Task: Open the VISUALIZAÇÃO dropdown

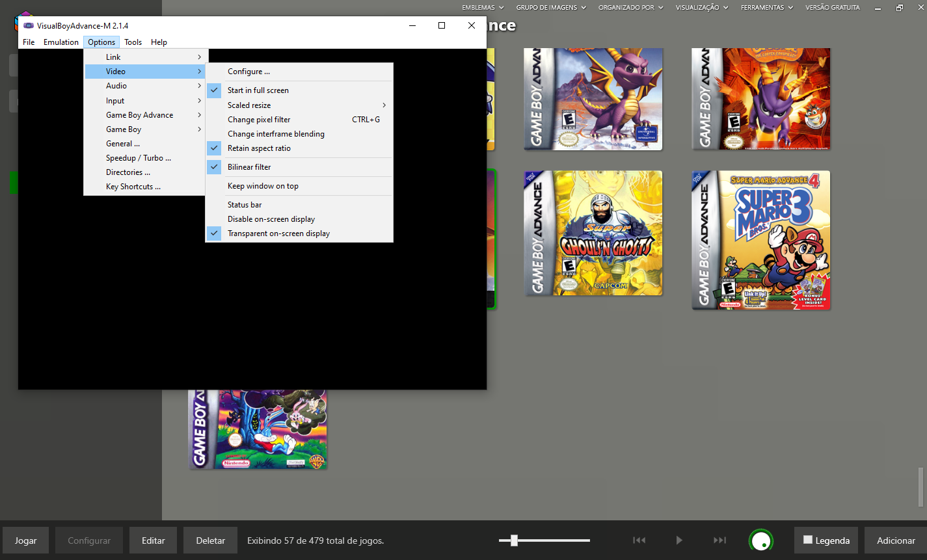Action: 702,8
